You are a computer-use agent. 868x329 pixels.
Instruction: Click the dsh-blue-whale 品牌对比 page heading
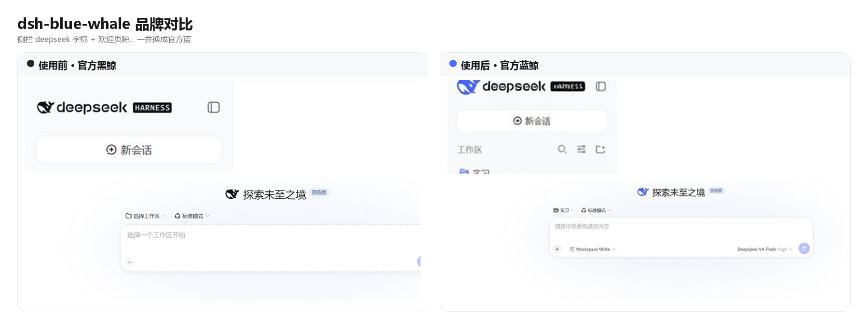105,24
